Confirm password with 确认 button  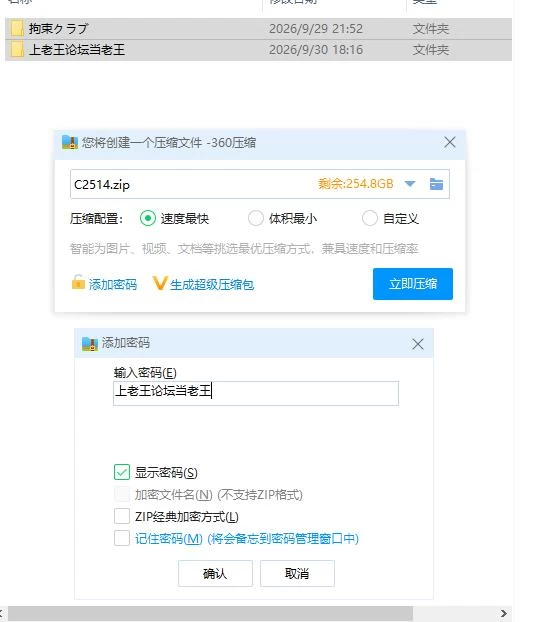[215, 573]
